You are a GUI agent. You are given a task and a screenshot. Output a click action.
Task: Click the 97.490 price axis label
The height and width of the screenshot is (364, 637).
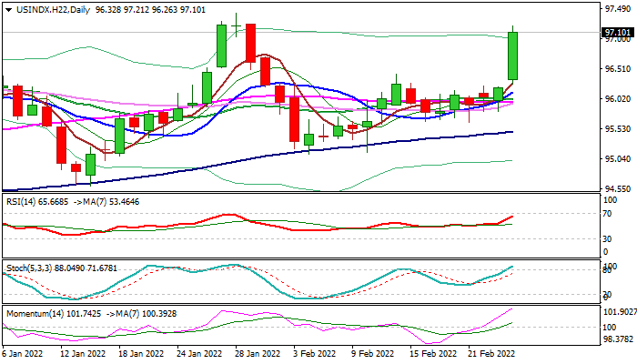(618, 9)
